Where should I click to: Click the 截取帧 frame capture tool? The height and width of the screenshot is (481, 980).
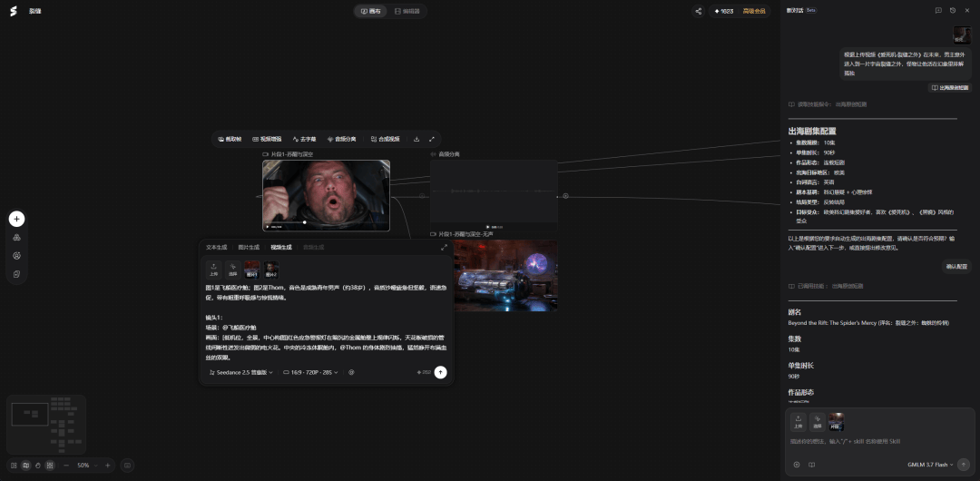[x=230, y=139]
